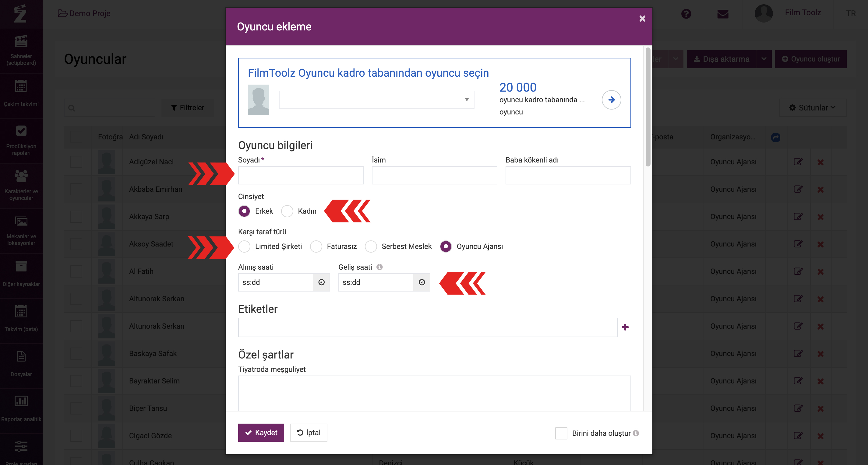Open Karakterler ve oyuncular in sidebar

(21, 186)
